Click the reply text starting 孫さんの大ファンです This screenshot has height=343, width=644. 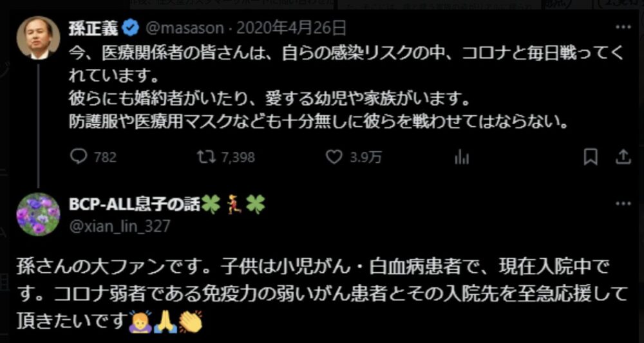point(323,295)
